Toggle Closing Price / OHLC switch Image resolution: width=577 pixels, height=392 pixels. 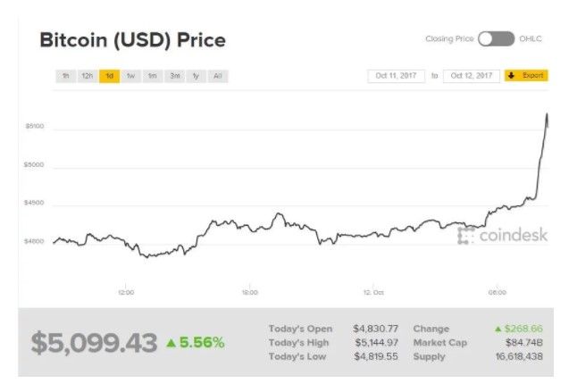click(x=496, y=38)
